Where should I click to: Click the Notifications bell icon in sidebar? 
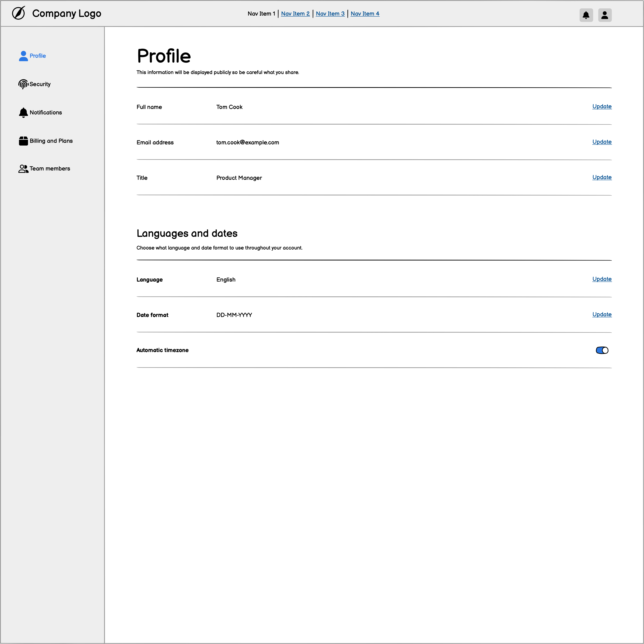point(23,113)
